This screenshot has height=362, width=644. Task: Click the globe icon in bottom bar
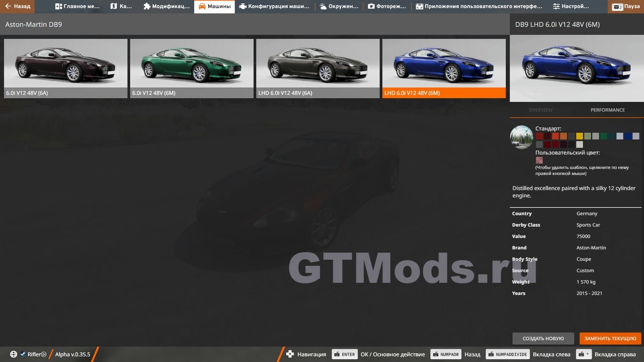click(x=14, y=354)
